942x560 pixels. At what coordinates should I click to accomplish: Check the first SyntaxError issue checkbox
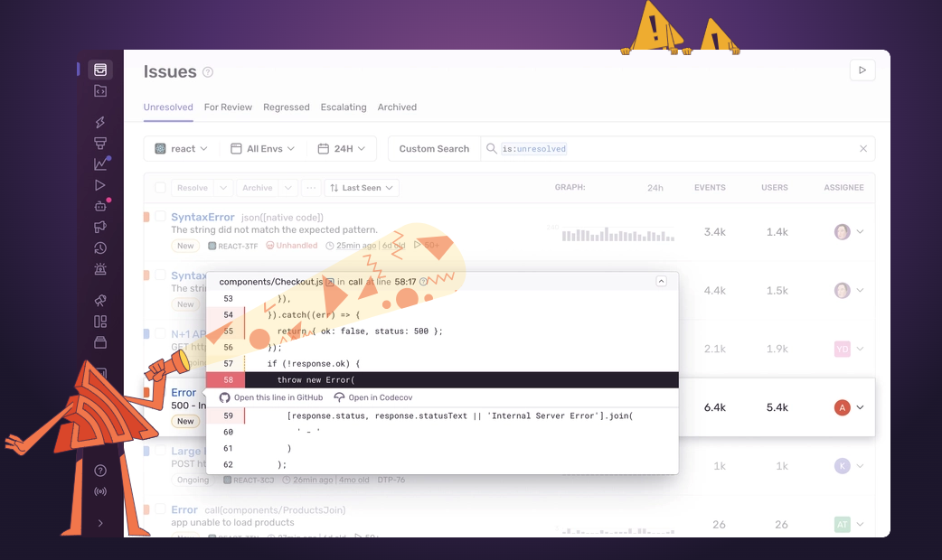pyautogui.click(x=160, y=217)
